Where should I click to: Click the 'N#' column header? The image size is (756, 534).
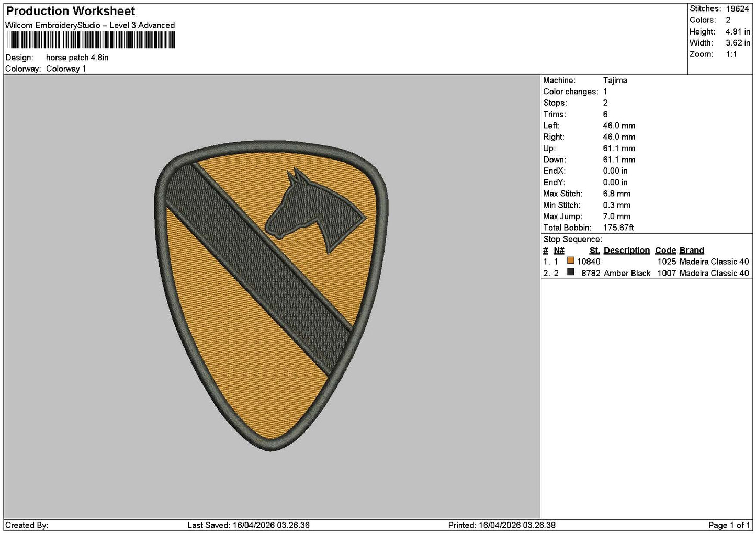(x=559, y=251)
